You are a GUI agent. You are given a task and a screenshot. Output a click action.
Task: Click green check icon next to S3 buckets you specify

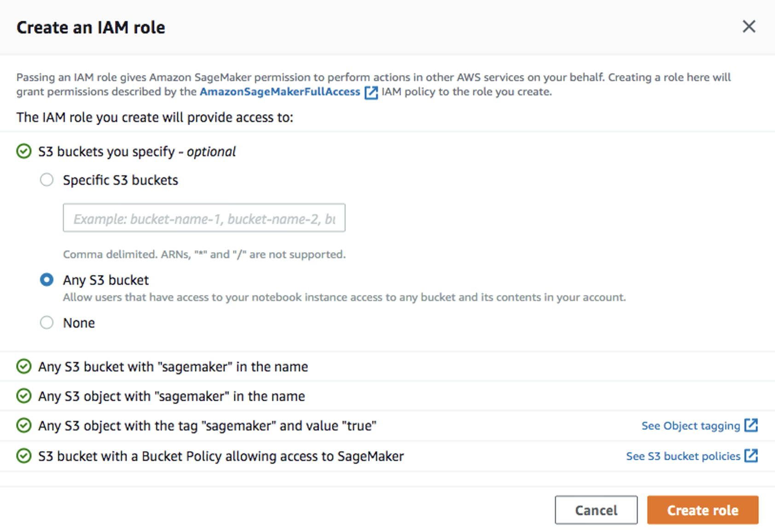[x=24, y=151]
